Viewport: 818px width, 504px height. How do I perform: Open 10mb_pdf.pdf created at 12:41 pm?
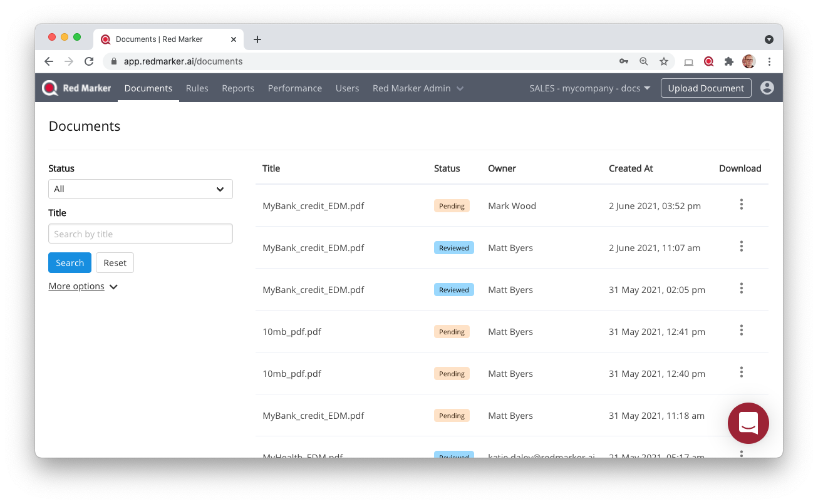click(x=292, y=332)
